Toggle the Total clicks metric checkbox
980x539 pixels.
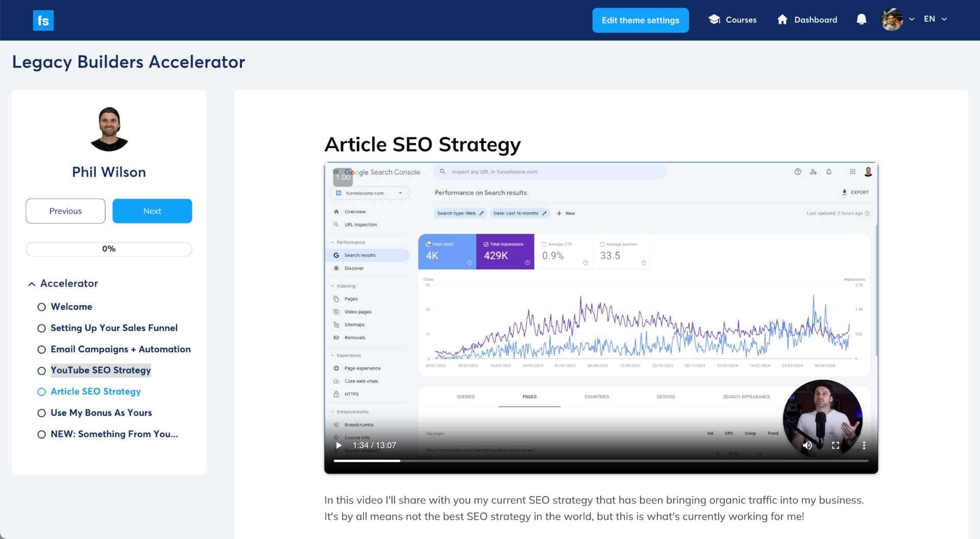pyautogui.click(x=428, y=244)
